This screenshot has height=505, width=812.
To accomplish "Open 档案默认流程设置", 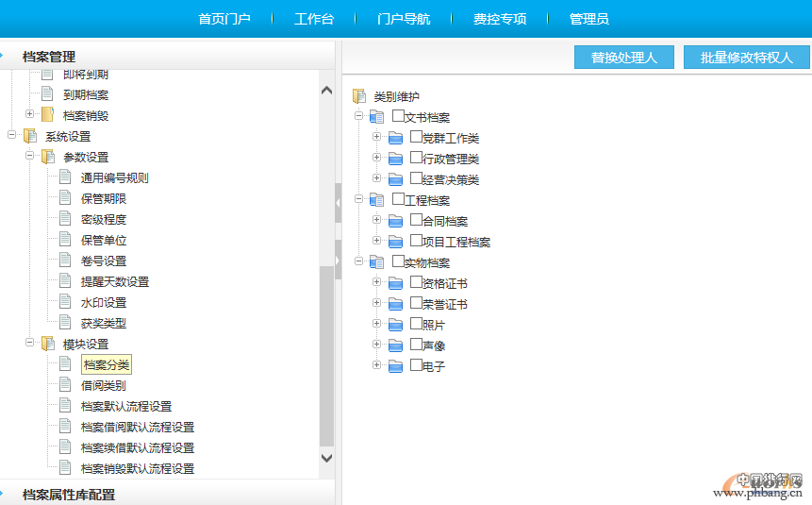I will tap(125, 406).
